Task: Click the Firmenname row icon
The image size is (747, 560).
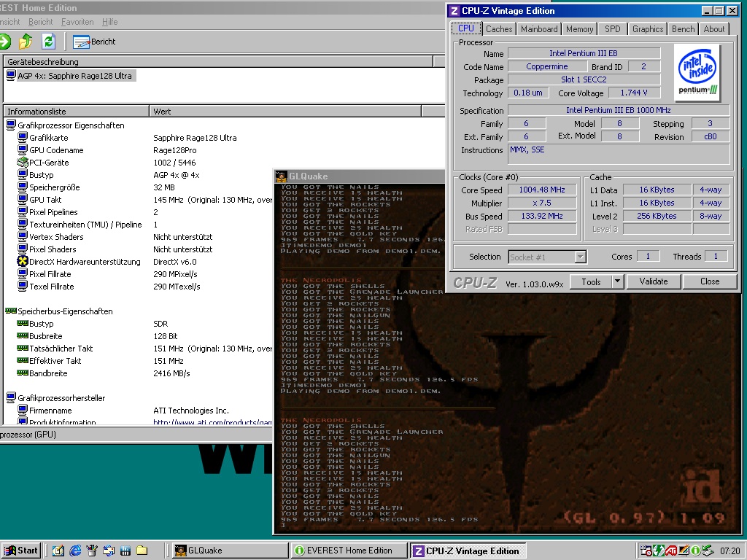Action: pyautogui.click(x=23, y=410)
